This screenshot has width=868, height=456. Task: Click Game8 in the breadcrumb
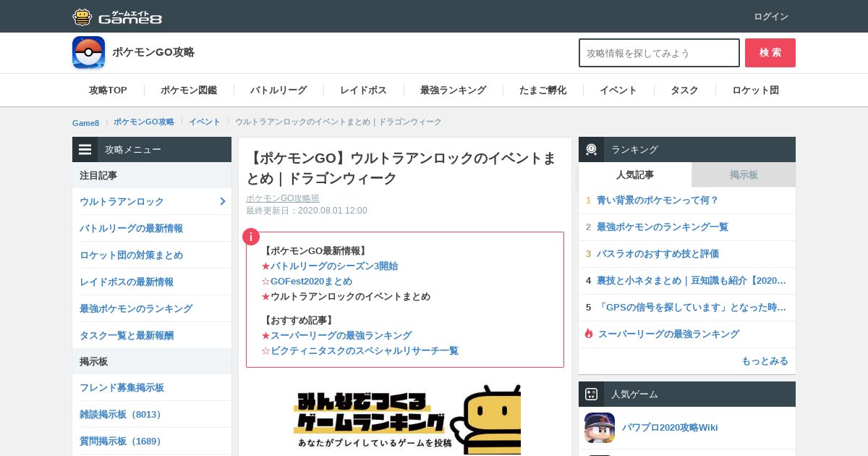85,122
